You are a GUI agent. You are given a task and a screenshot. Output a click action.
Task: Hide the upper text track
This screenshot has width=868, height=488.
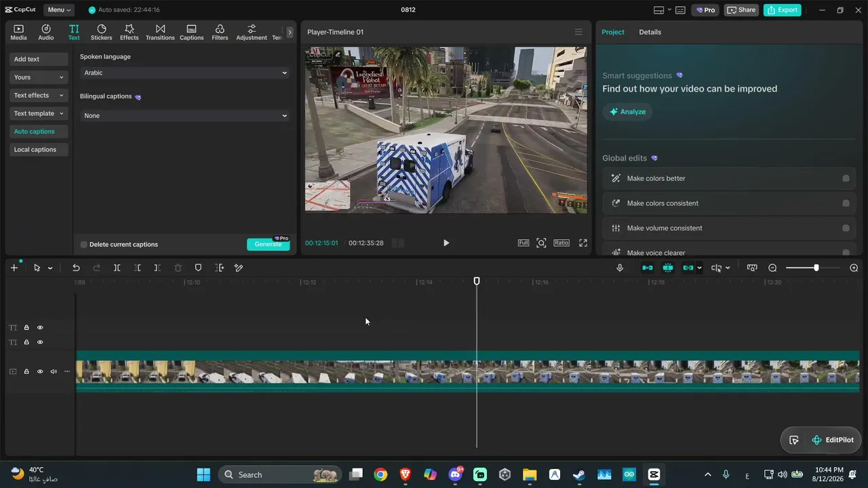tap(40, 327)
